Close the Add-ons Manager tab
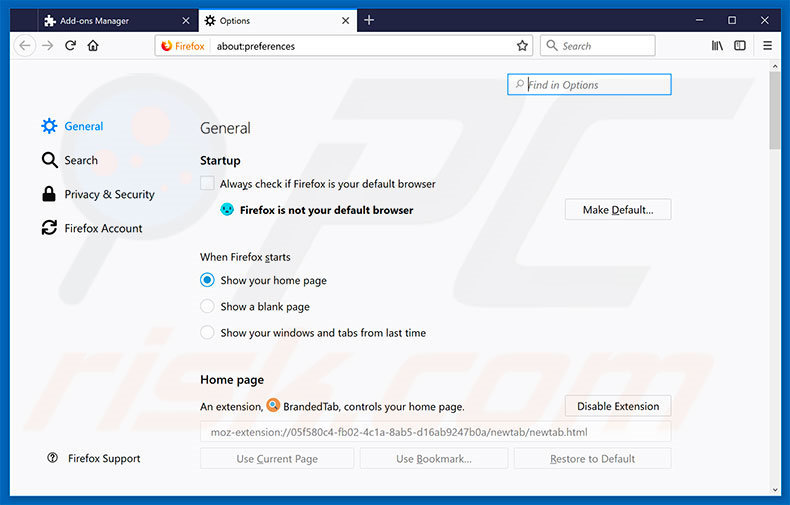Viewport: 790px width, 505px height. 186,21
